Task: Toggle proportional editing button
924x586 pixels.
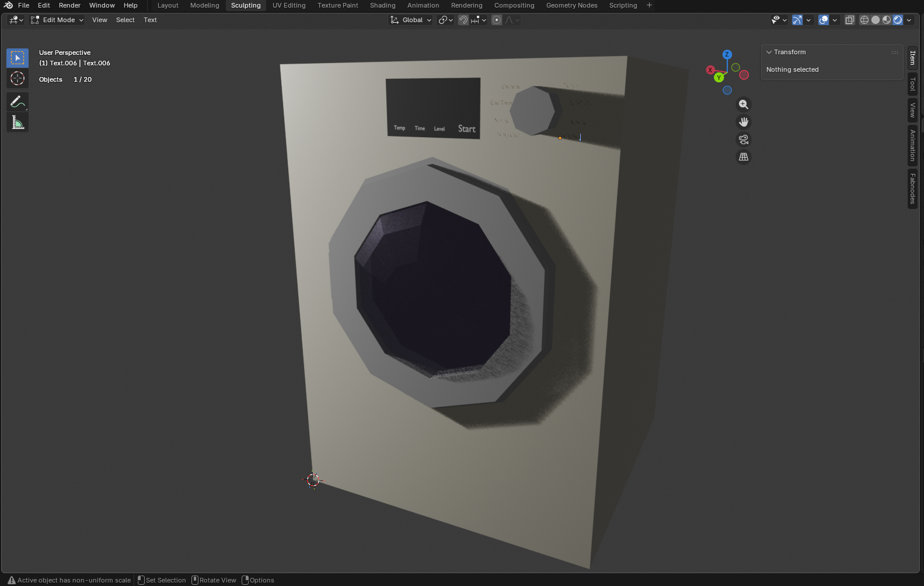Action: (497, 20)
